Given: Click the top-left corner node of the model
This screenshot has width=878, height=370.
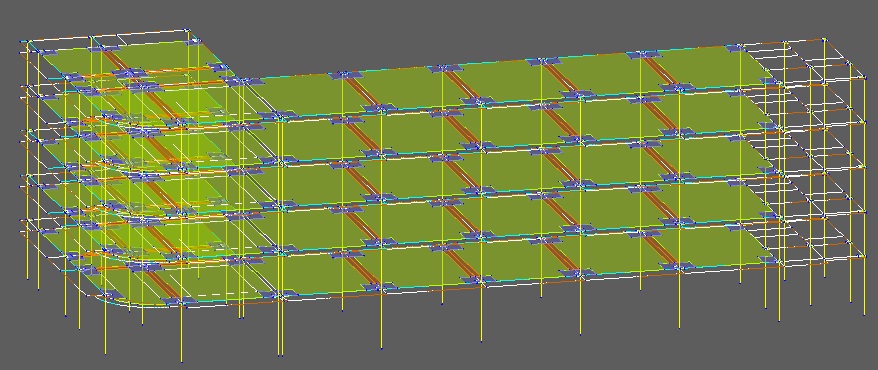Looking at the screenshot, I should [24, 41].
